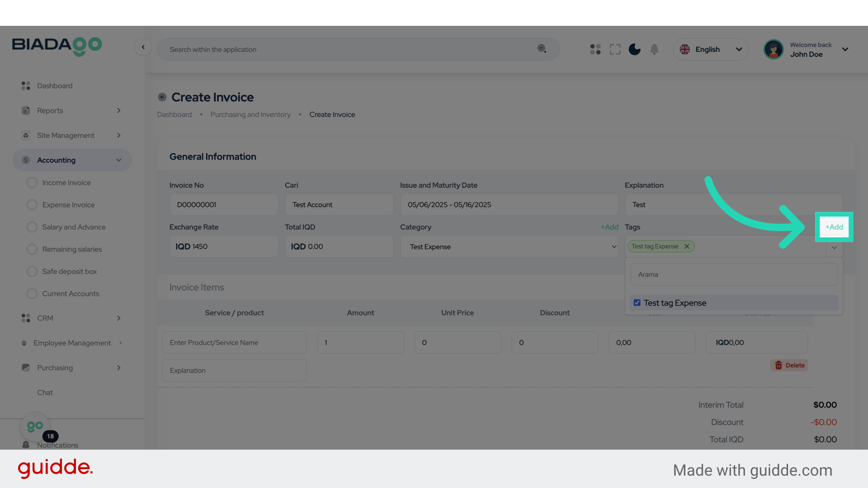The image size is (868, 488).
Task: Click the highlighted +Add tags button
Action: tap(834, 227)
